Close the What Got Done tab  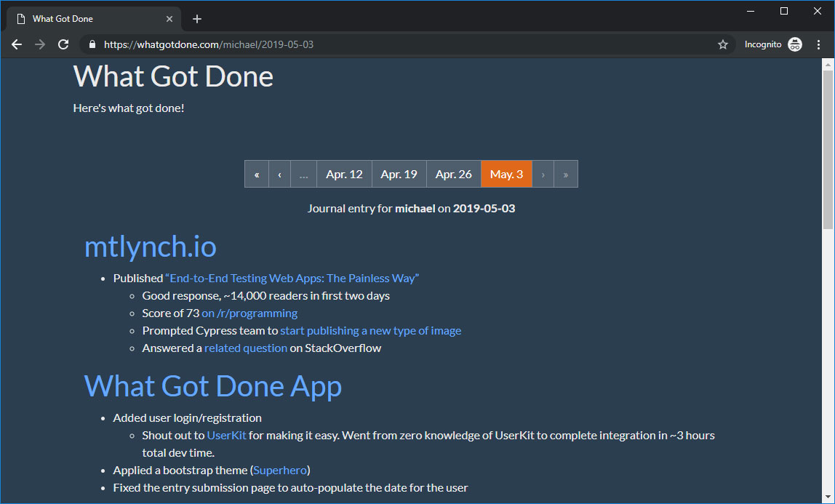click(169, 19)
